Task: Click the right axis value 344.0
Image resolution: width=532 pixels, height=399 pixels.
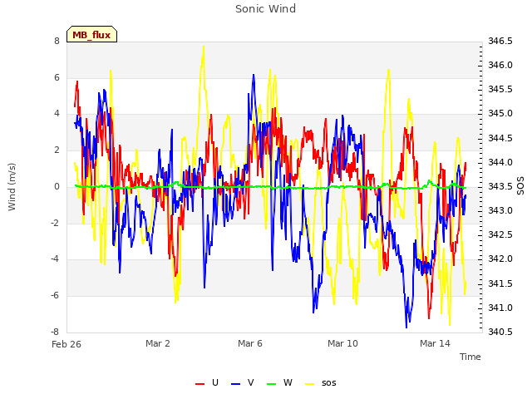Action: [x=500, y=163]
